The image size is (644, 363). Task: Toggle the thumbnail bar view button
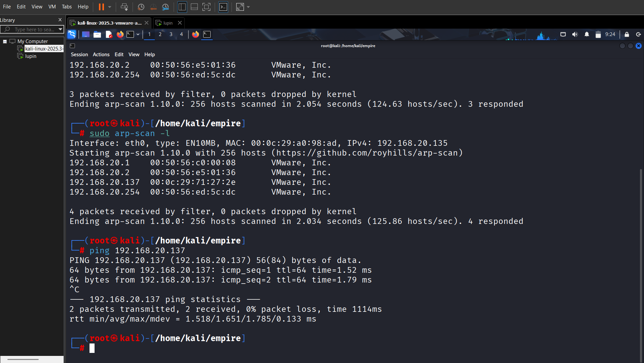coord(194,7)
